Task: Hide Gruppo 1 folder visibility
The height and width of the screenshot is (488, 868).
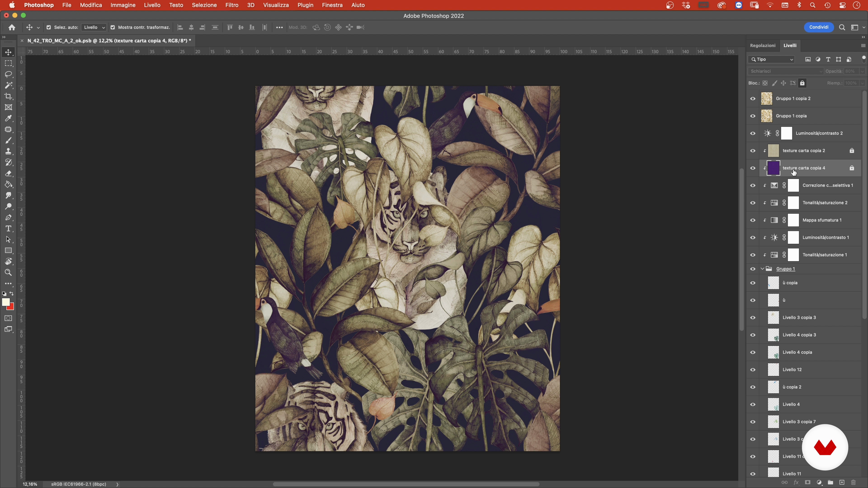Action: (753, 269)
